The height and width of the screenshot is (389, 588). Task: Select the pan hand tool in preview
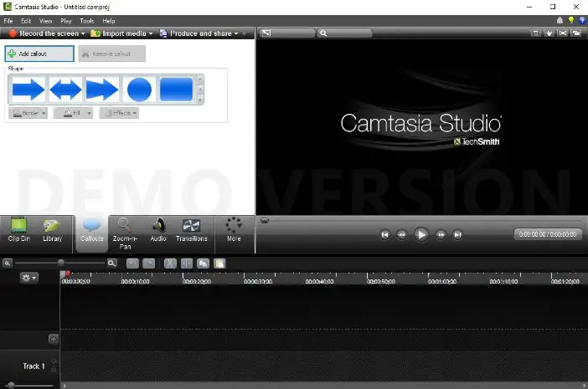click(549, 33)
